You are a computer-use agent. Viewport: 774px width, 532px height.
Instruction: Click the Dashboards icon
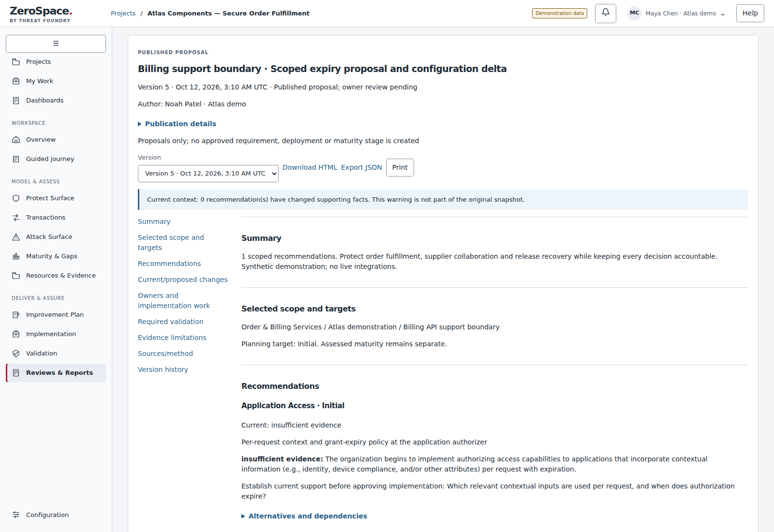16,101
